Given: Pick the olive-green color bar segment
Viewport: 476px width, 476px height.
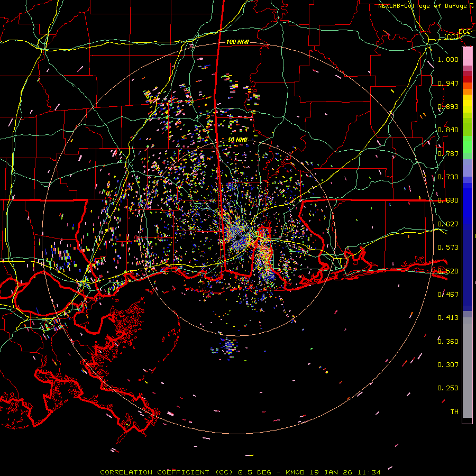Looking at the screenshot, I should [x=467, y=126].
